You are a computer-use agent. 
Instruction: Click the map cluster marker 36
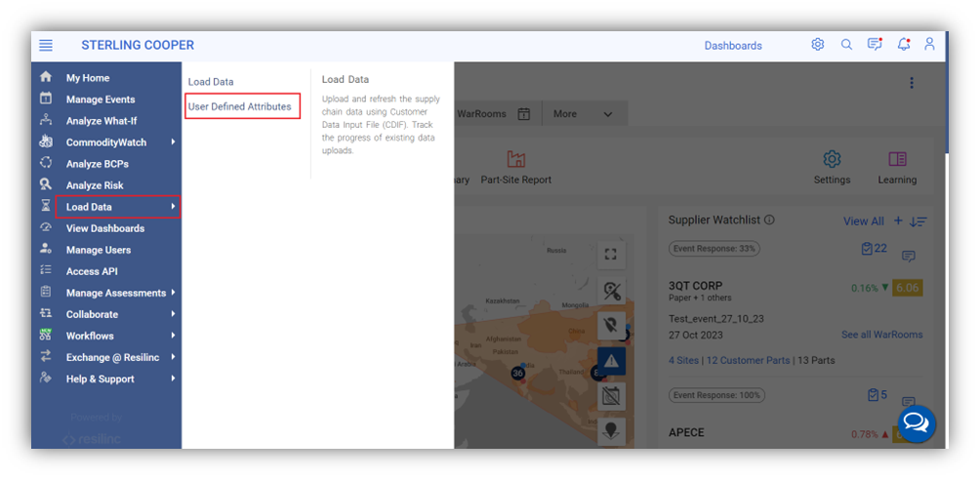click(x=517, y=373)
